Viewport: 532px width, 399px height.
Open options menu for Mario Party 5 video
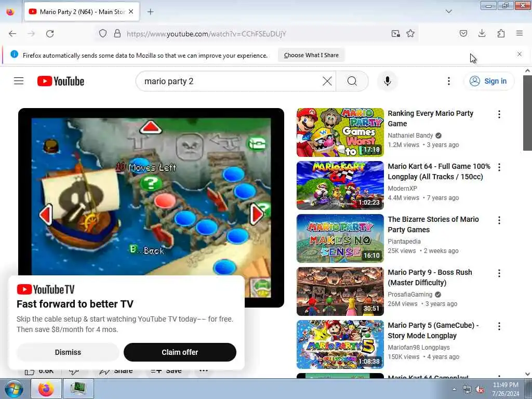pos(499,326)
